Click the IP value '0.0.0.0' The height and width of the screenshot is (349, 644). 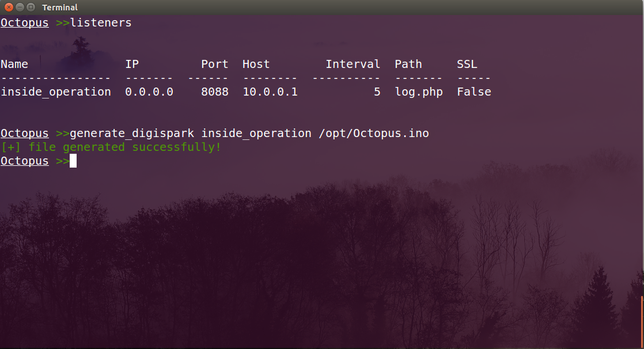149,92
